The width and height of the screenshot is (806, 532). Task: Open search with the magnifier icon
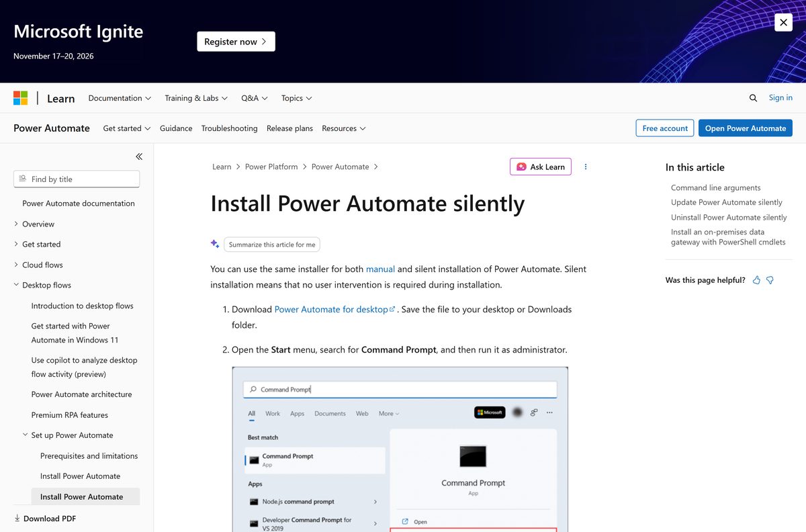coord(753,98)
